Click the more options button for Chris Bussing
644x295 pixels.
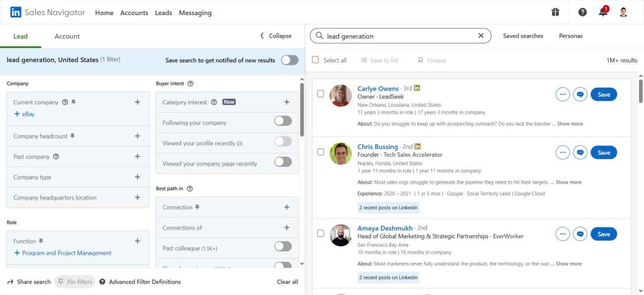click(563, 152)
